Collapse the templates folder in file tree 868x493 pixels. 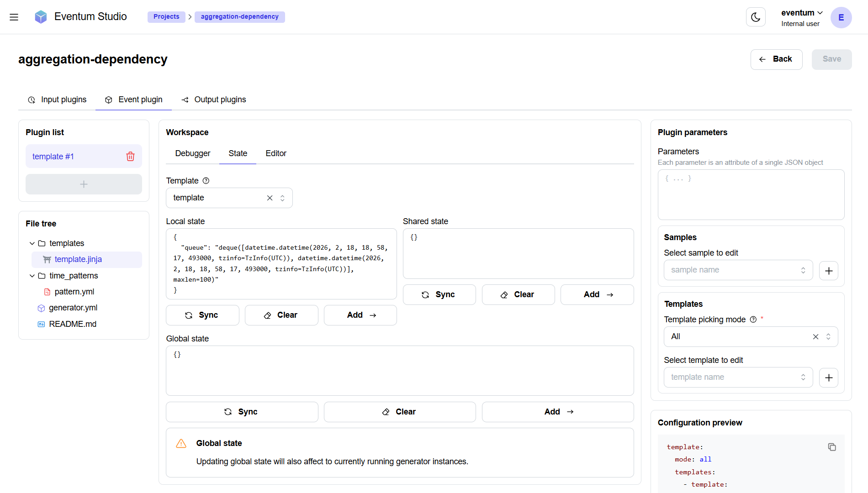(32, 243)
